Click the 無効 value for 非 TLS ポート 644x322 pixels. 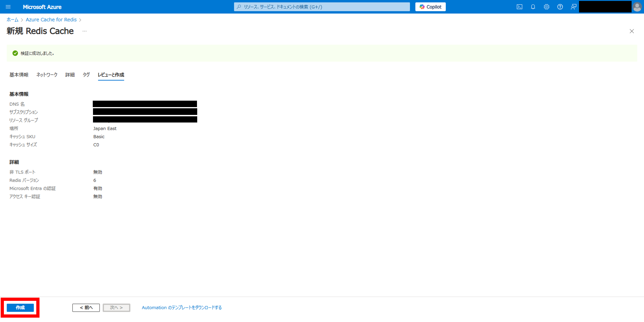[x=98, y=172]
